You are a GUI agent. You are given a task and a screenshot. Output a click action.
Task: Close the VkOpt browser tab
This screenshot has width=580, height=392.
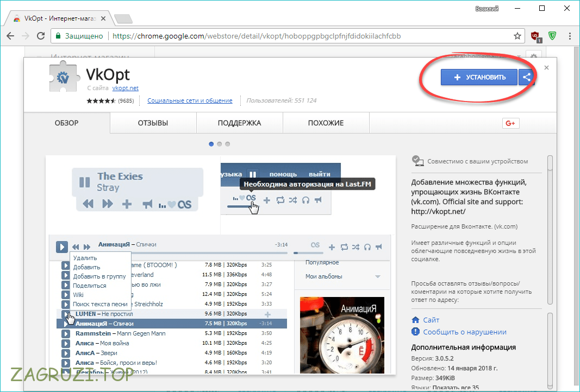tap(103, 18)
